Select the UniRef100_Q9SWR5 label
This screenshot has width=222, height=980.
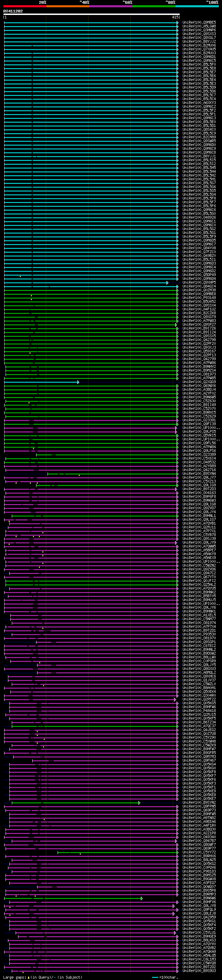click(x=199, y=141)
